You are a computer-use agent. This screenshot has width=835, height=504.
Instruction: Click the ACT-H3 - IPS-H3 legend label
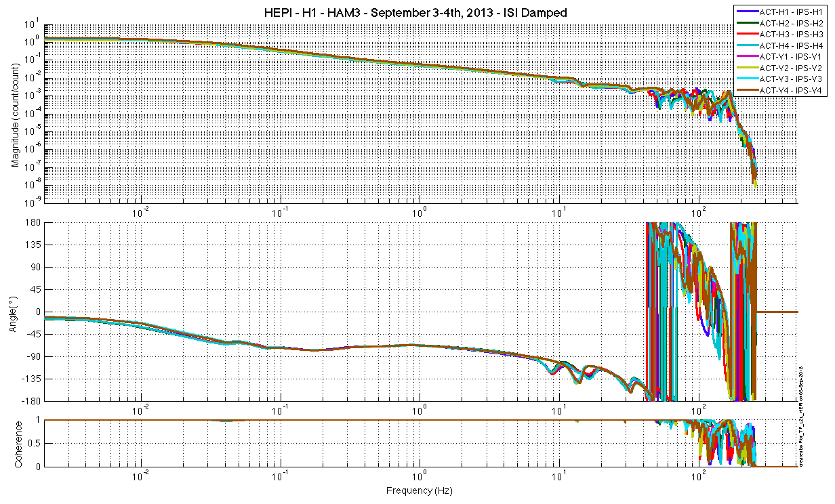click(791, 34)
